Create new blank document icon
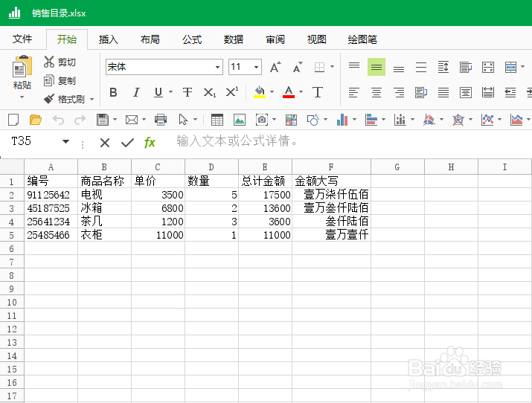The height and width of the screenshot is (403, 532). click(13, 120)
